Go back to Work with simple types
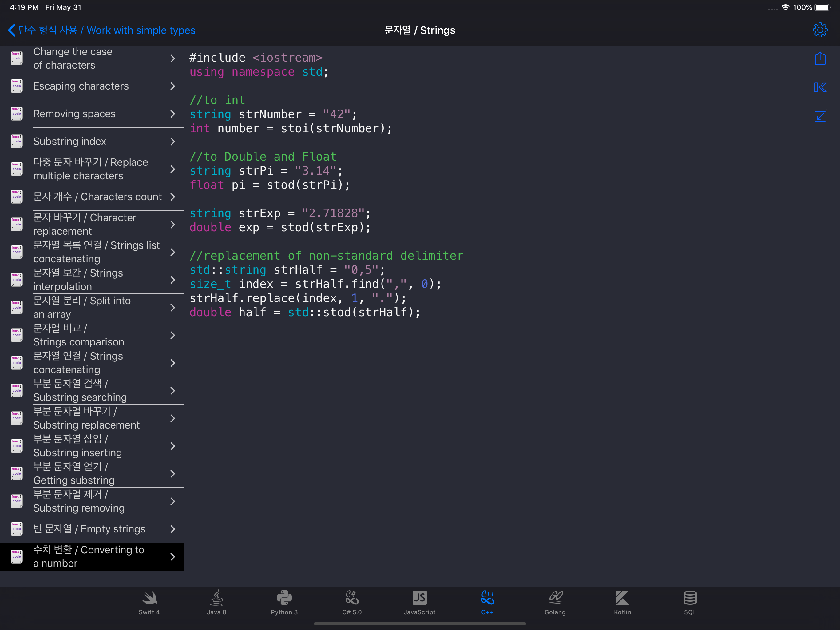Image resolution: width=840 pixels, height=630 pixels. pos(102,30)
